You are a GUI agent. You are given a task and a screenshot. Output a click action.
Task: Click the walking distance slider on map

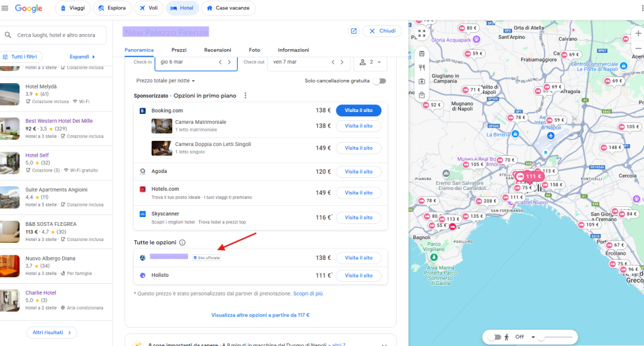tap(555, 337)
